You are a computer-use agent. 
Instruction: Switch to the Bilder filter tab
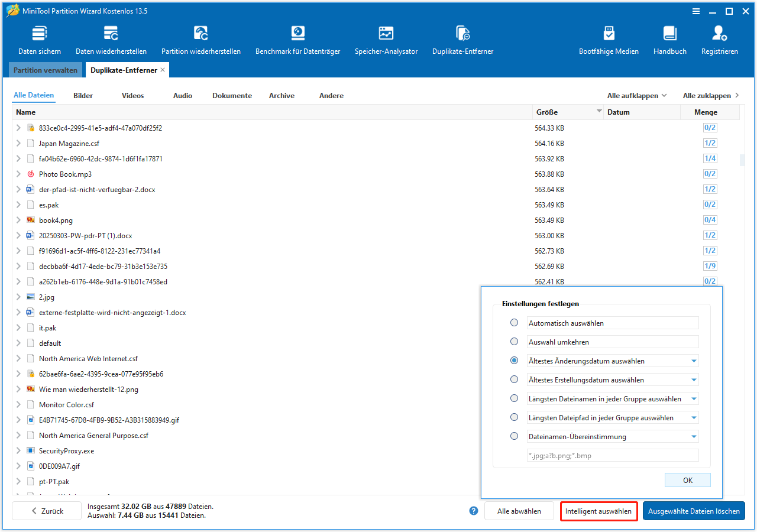[83, 95]
